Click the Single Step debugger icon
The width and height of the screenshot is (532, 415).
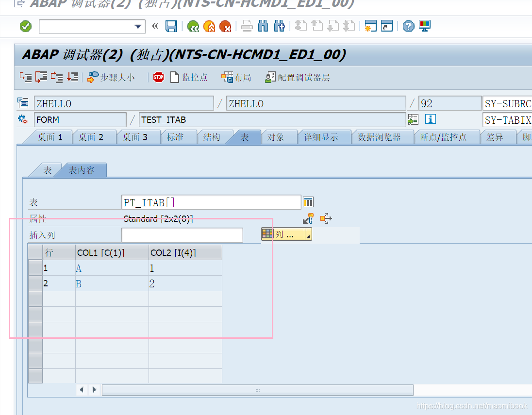coord(25,77)
